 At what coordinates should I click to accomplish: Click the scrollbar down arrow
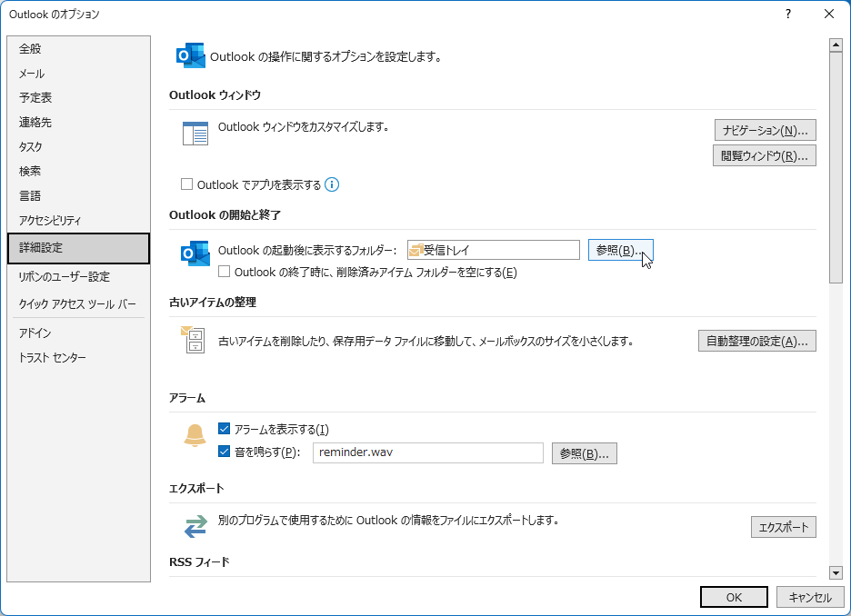[x=836, y=572]
